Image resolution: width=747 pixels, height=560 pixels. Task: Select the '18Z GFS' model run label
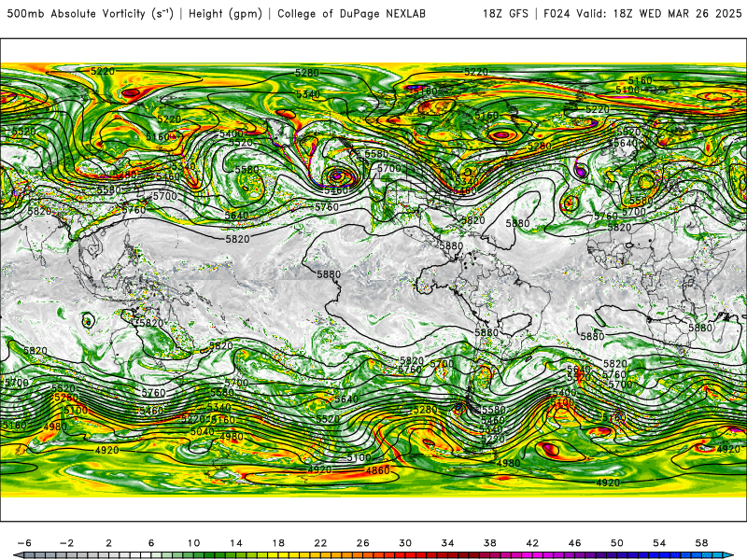pyautogui.click(x=505, y=14)
